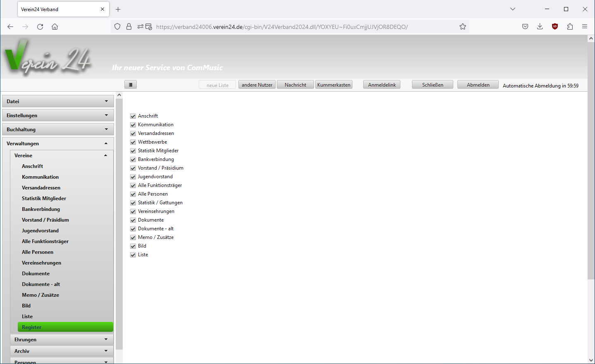The height and width of the screenshot is (364, 595).
Task: Open the Firefox hamburger application menu
Action: coord(585,27)
